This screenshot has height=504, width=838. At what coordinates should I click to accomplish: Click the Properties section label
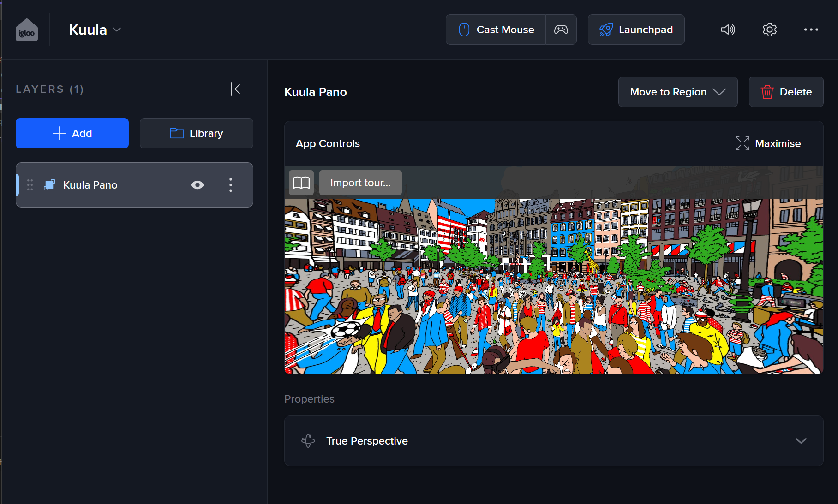[309, 399]
